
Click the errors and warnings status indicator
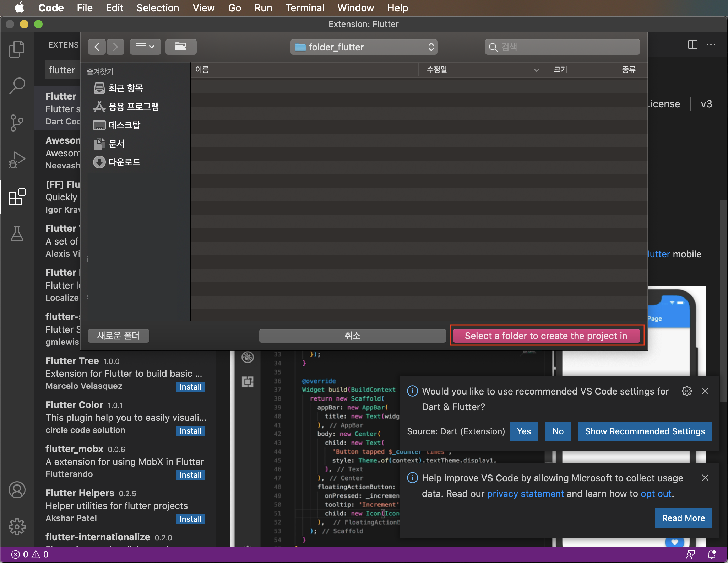point(30,554)
